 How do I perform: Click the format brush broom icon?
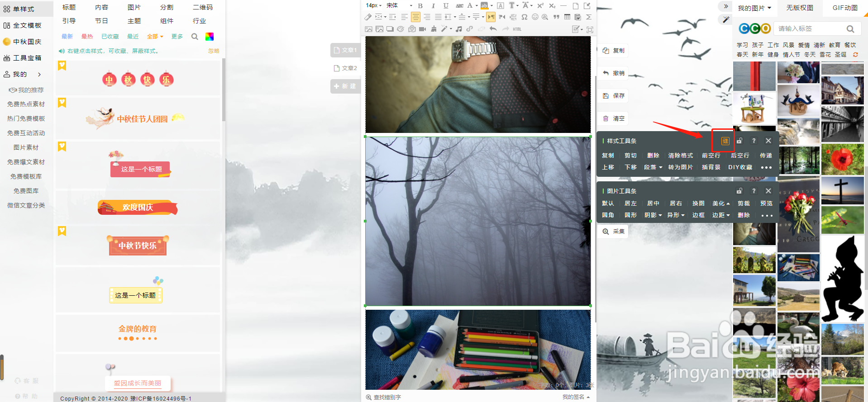pyautogui.click(x=434, y=29)
